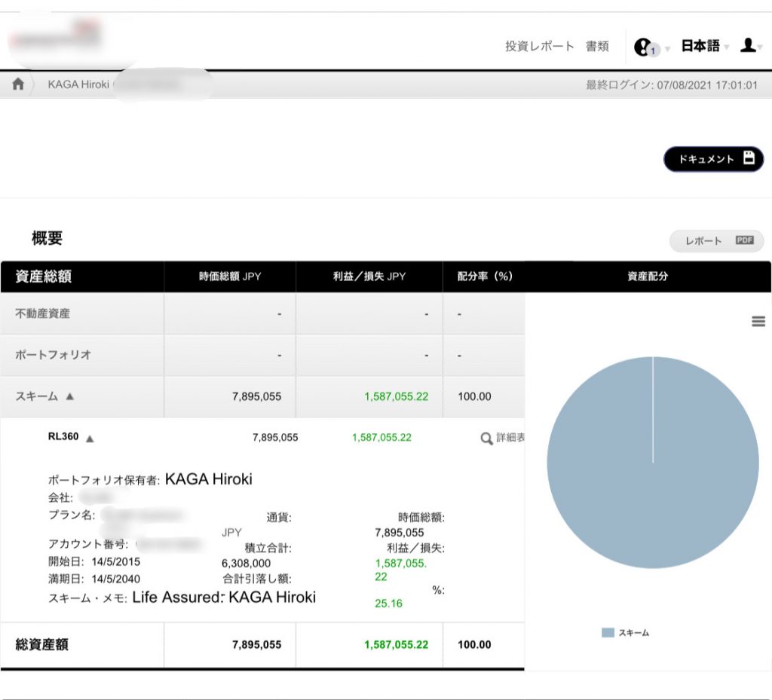This screenshot has height=700, width=772.
Task: Click the 時価総額 JPY column header
Action: (x=230, y=277)
